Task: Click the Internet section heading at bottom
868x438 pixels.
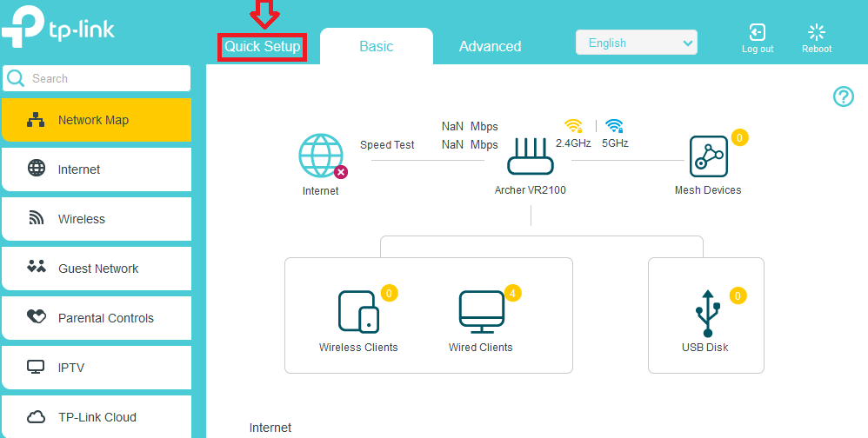Action: pos(270,428)
